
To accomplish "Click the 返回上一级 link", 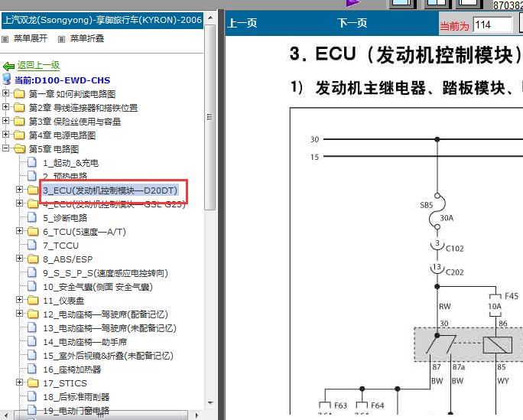I will [38, 65].
